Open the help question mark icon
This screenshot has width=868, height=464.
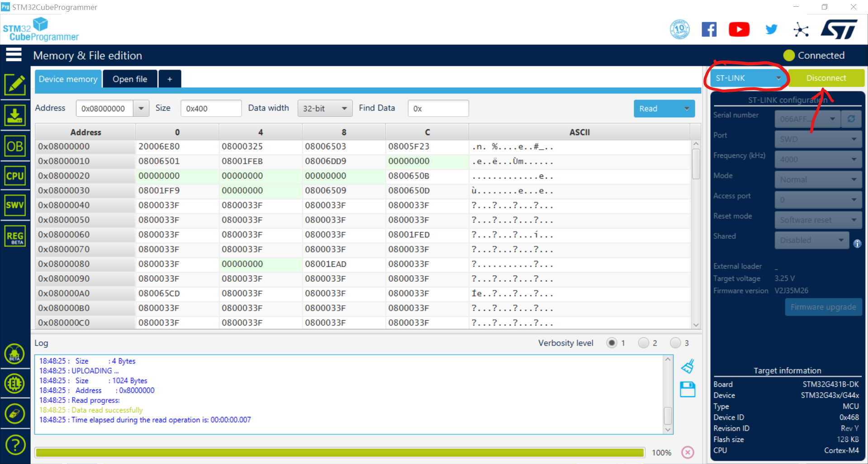click(15, 445)
